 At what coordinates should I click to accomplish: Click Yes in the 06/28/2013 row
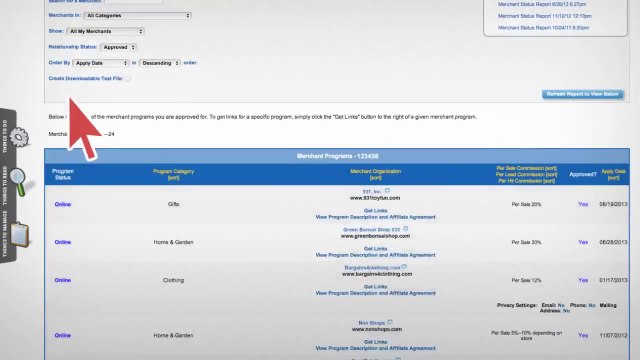tap(583, 242)
